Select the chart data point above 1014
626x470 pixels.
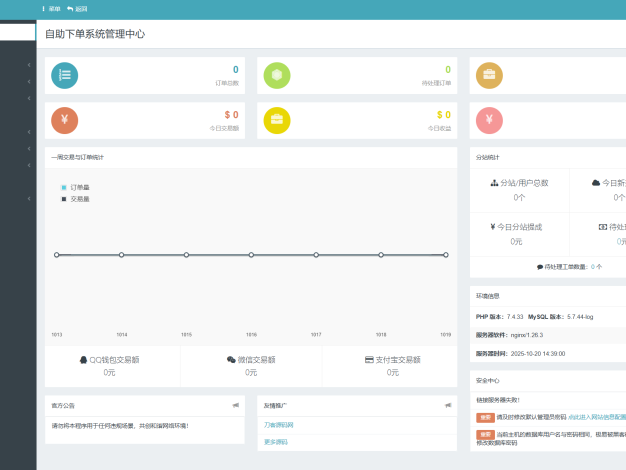[121, 255]
